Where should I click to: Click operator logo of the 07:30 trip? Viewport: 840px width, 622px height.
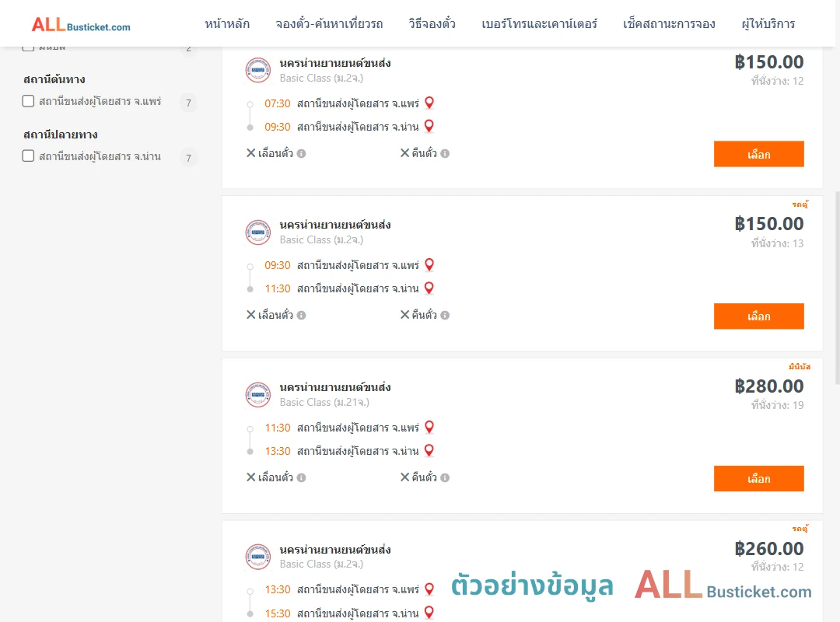pos(258,70)
